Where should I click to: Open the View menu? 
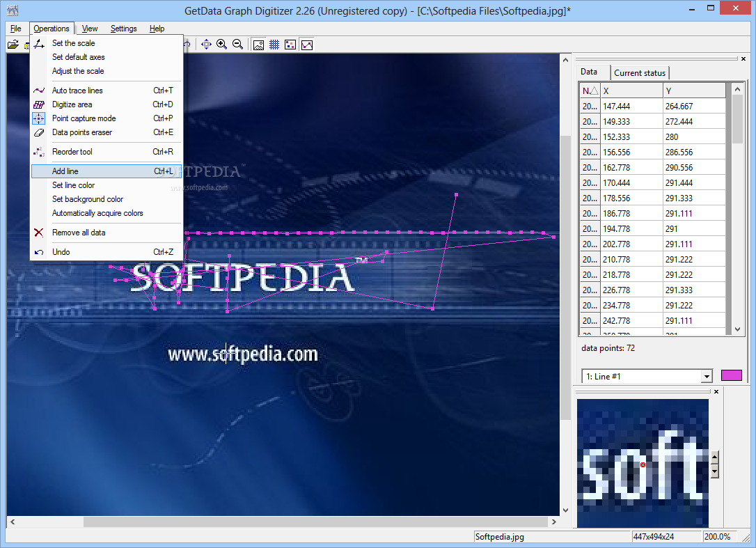[x=90, y=29]
